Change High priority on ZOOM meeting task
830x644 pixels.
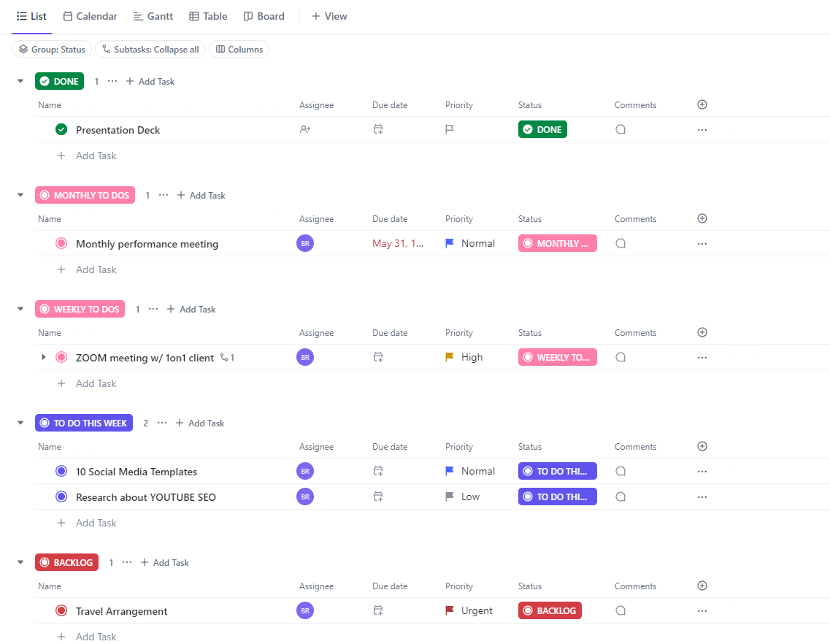464,357
